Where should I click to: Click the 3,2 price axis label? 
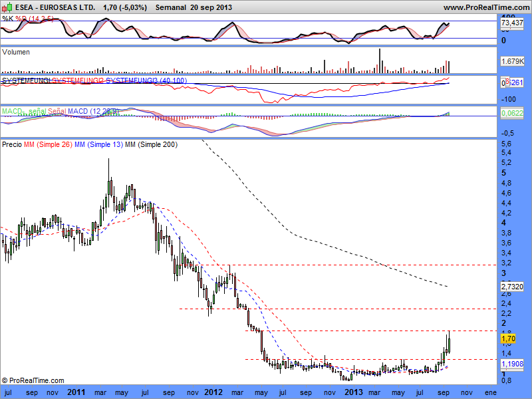[x=506, y=263]
